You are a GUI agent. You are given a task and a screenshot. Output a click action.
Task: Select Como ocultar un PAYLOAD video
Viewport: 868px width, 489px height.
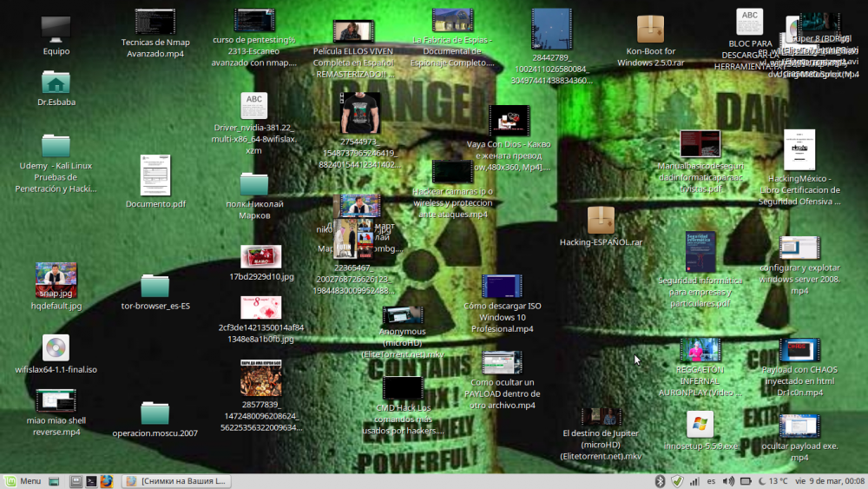point(502,363)
